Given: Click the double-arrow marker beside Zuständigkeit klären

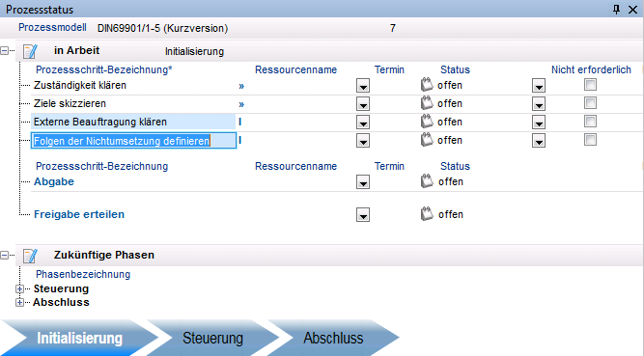Looking at the screenshot, I should pos(241,86).
